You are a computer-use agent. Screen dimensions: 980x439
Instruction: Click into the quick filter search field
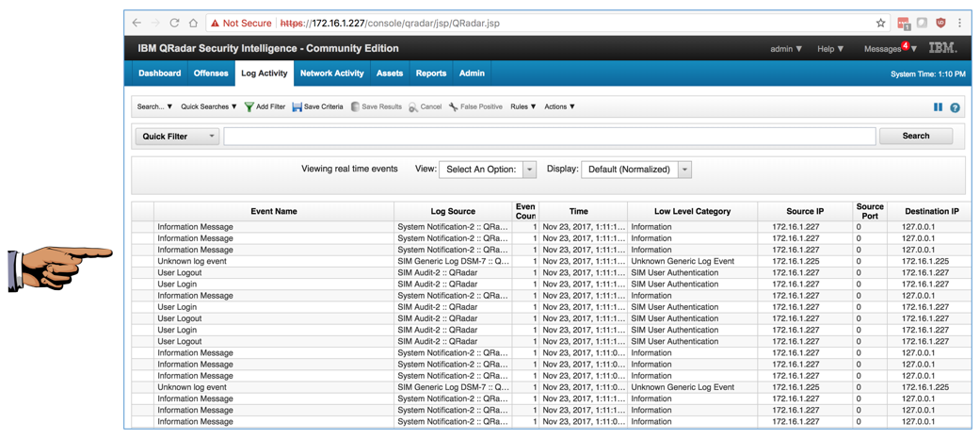pyautogui.click(x=550, y=137)
